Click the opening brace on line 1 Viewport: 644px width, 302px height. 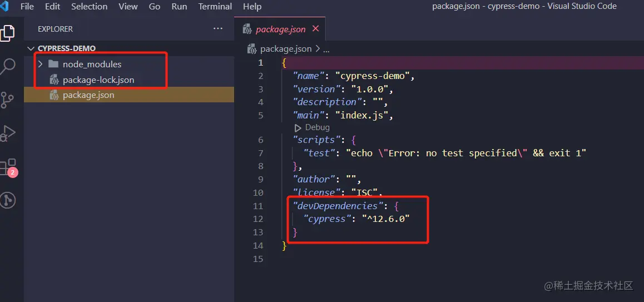coord(284,63)
